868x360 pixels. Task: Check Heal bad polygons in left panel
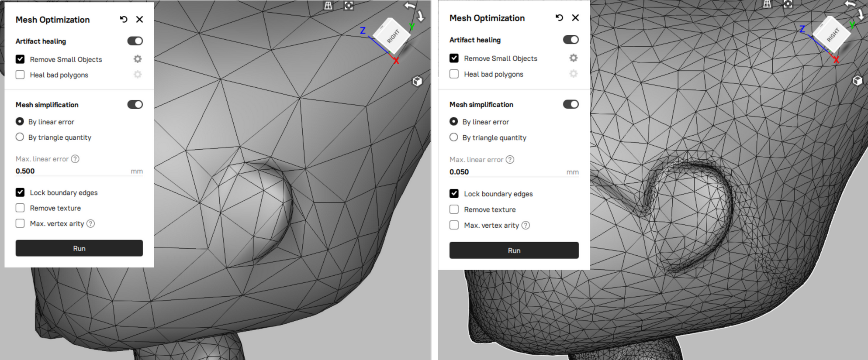pos(20,75)
